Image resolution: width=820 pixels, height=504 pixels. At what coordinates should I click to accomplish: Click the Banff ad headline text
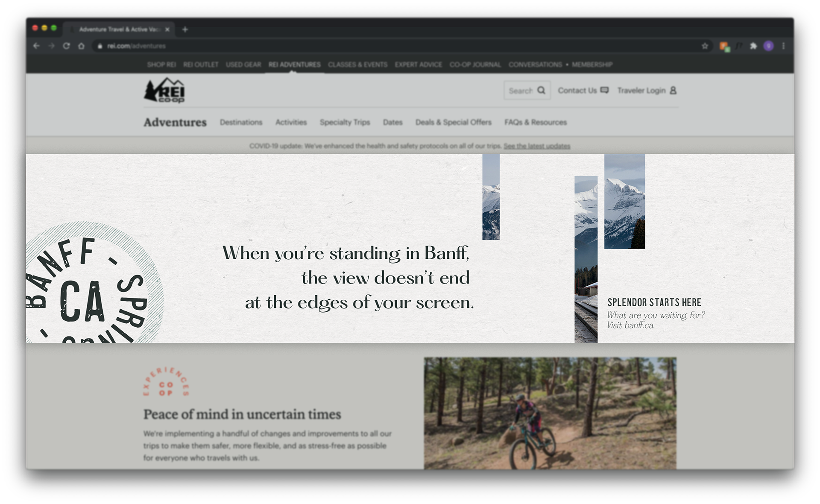[x=348, y=278]
